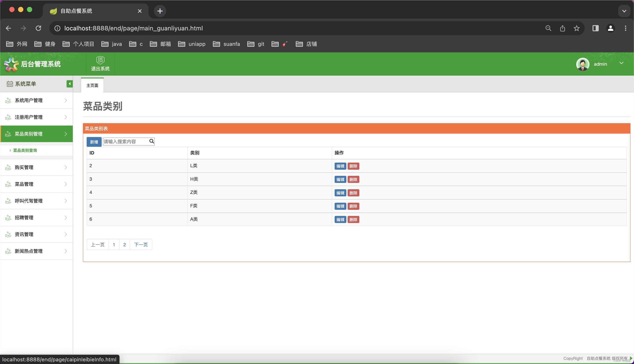Click the browser zoom magnifier icon
Viewport: 634px width, 364px height.
point(548,28)
